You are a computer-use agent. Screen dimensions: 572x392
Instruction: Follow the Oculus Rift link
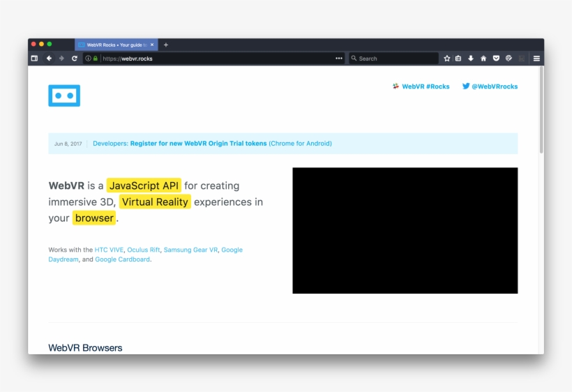pyautogui.click(x=144, y=250)
